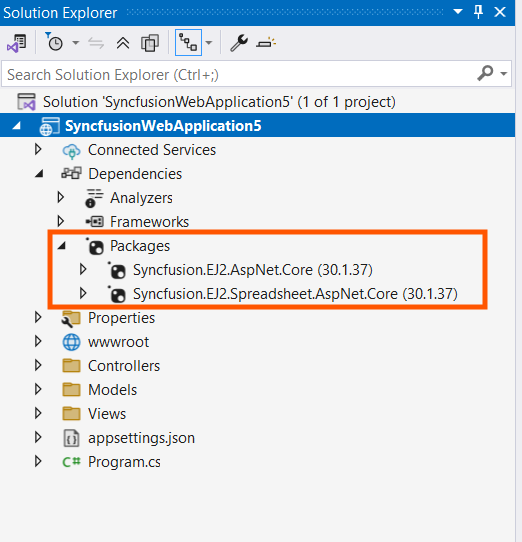Expand the Models folder
The height and width of the screenshot is (542, 522).
(x=38, y=389)
